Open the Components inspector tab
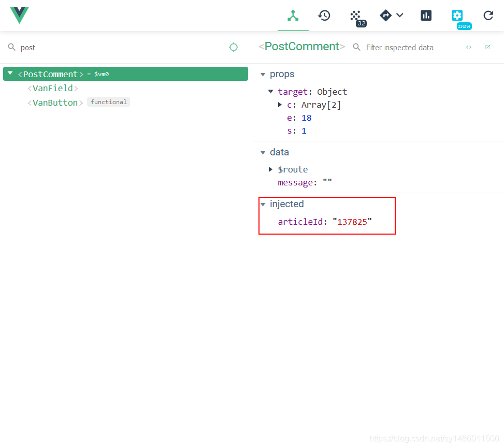 [x=293, y=16]
